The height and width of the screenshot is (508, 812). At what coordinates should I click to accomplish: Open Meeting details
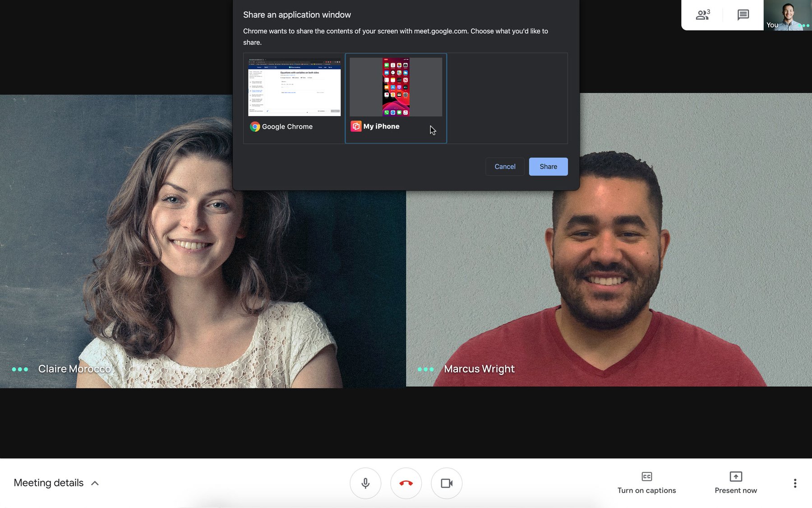pyautogui.click(x=48, y=483)
